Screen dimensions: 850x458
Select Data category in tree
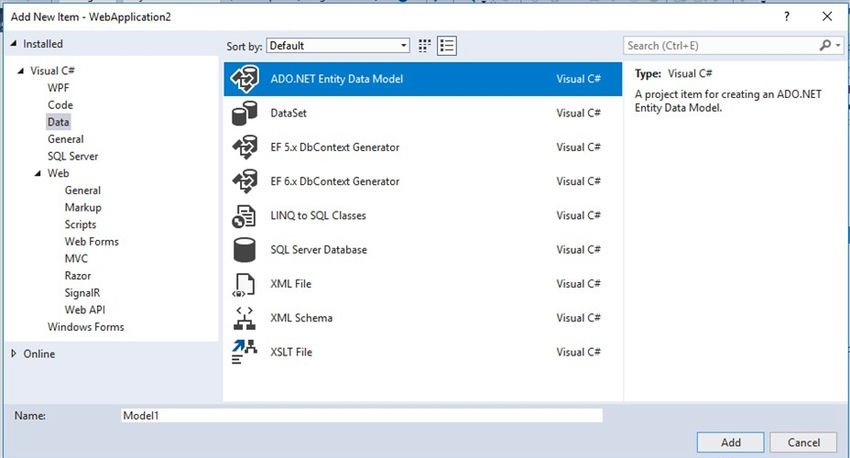pos(58,122)
